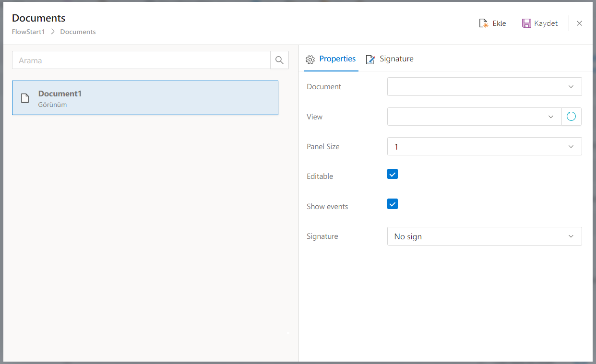Focus the Arama search field
The image size is (596, 364).
(x=142, y=60)
